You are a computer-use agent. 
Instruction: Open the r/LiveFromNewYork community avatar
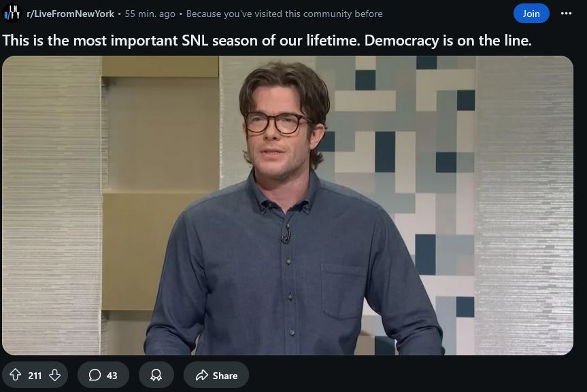tap(12, 14)
